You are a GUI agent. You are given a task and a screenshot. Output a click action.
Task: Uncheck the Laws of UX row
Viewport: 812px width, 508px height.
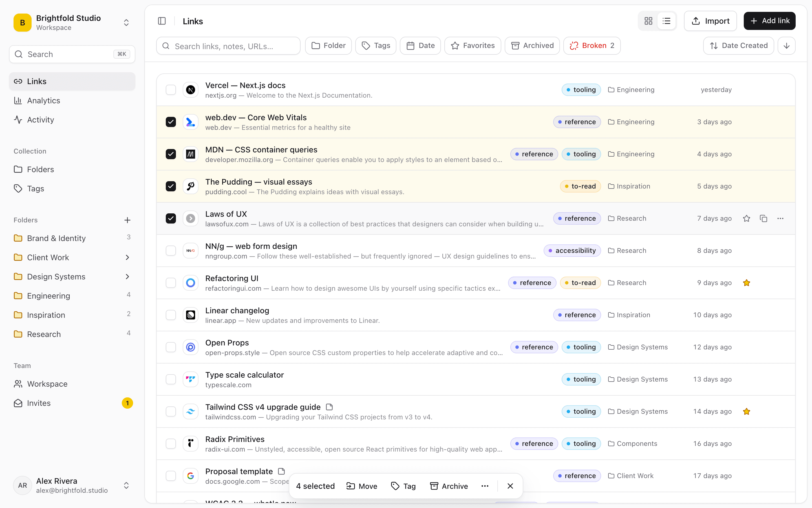pyautogui.click(x=171, y=218)
